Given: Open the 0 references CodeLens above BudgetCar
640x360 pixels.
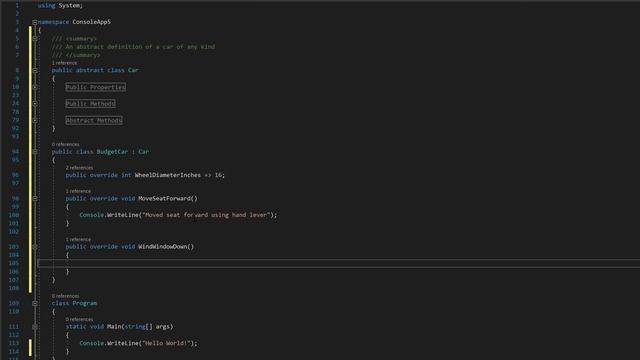Looking at the screenshot, I should tap(65, 144).
